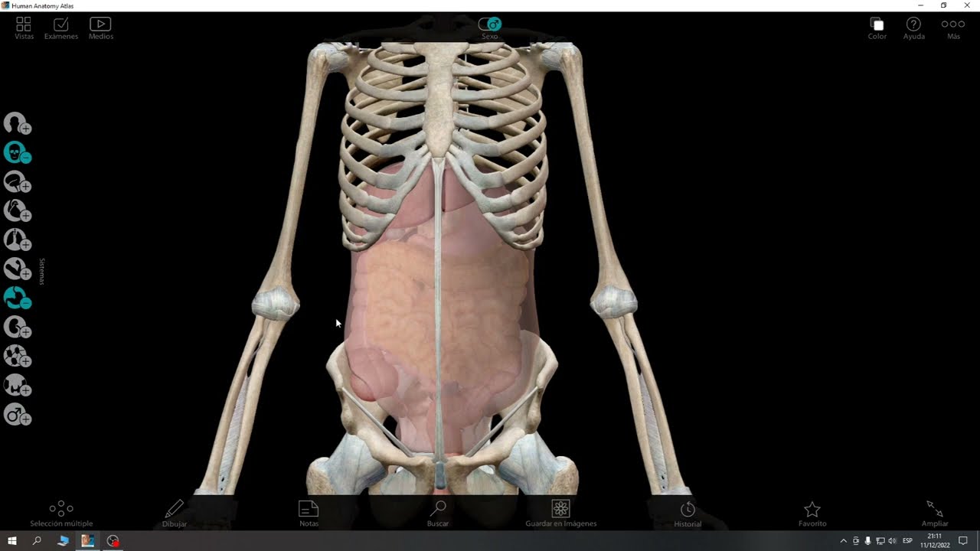
Task: Add the nervous system (brain icon)
Action: [x=17, y=182]
